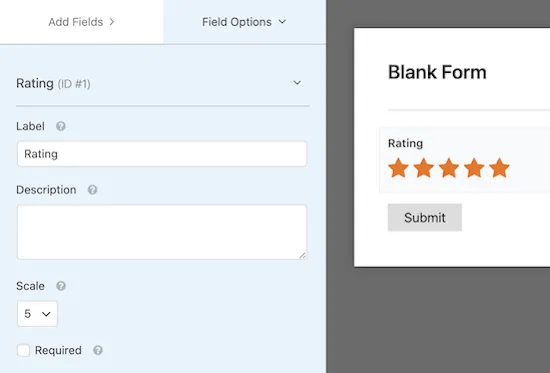Focus the Label text input
Viewport: 550px width, 373px height.
pos(162,154)
